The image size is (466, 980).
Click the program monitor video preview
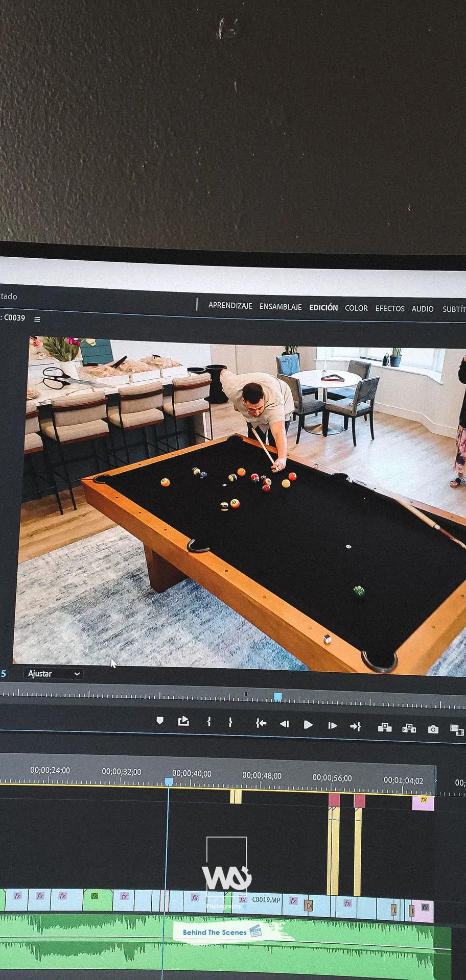[x=240, y=505]
